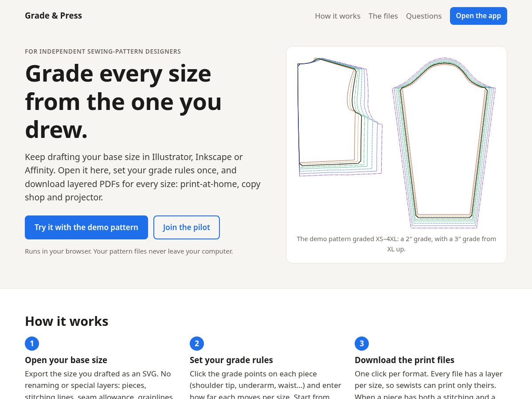Click For independent sewing-pattern designers tagline
The width and height of the screenshot is (532, 399).
pos(103,51)
